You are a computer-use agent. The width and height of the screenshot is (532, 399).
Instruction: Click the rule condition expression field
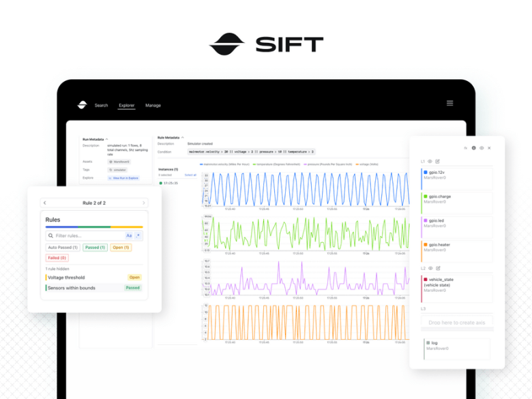tap(252, 152)
